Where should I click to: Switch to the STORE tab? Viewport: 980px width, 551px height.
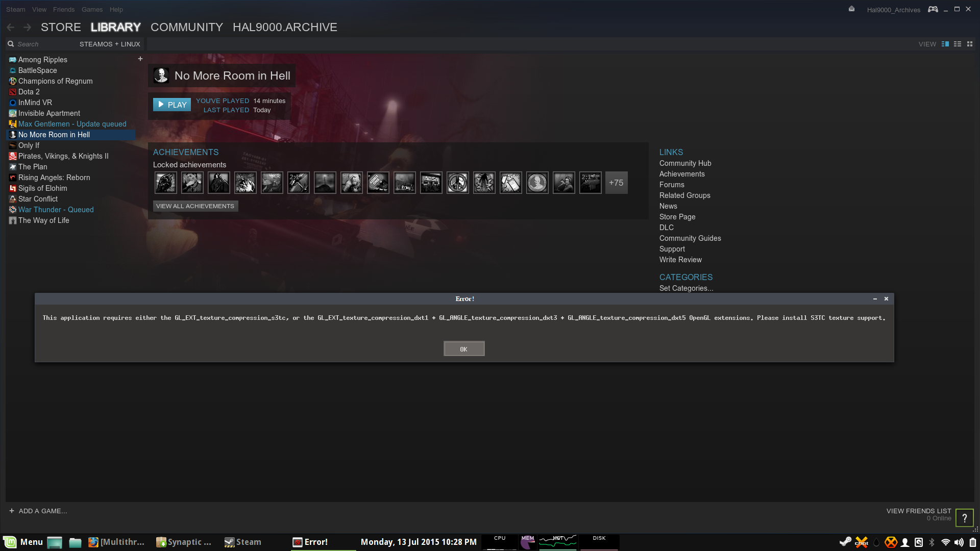pos(61,27)
